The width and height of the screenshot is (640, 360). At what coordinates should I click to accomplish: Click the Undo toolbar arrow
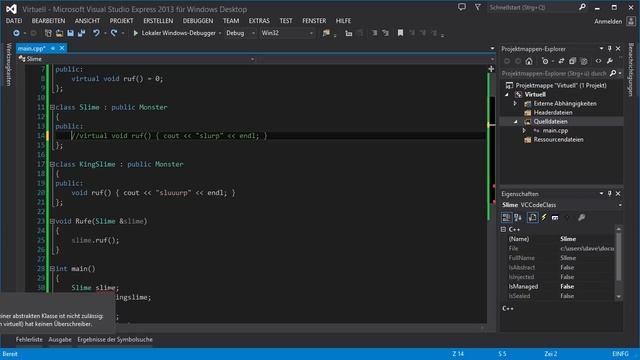pyautogui.click(x=96, y=33)
